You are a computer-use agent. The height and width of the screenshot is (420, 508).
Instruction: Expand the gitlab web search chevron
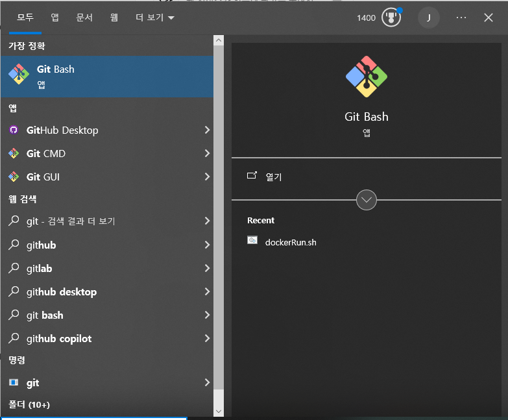[x=208, y=268]
